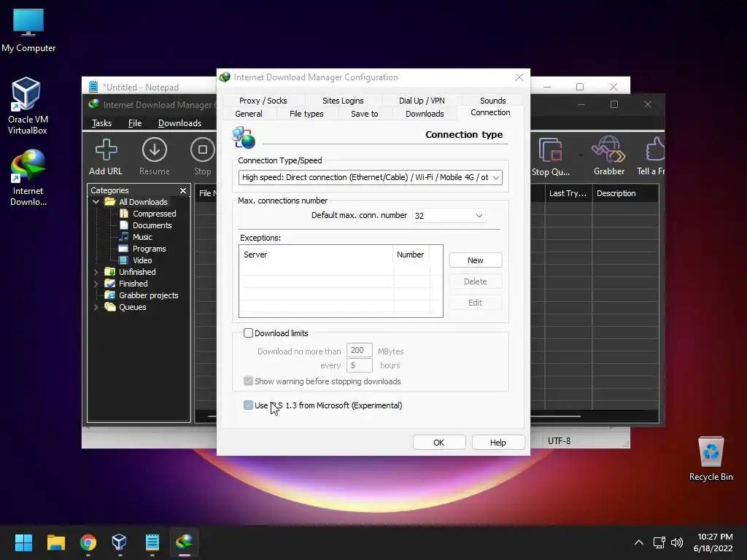This screenshot has width=747, height=560.
Task: Open the network icon in system tray
Action: (x=659, y=542)
